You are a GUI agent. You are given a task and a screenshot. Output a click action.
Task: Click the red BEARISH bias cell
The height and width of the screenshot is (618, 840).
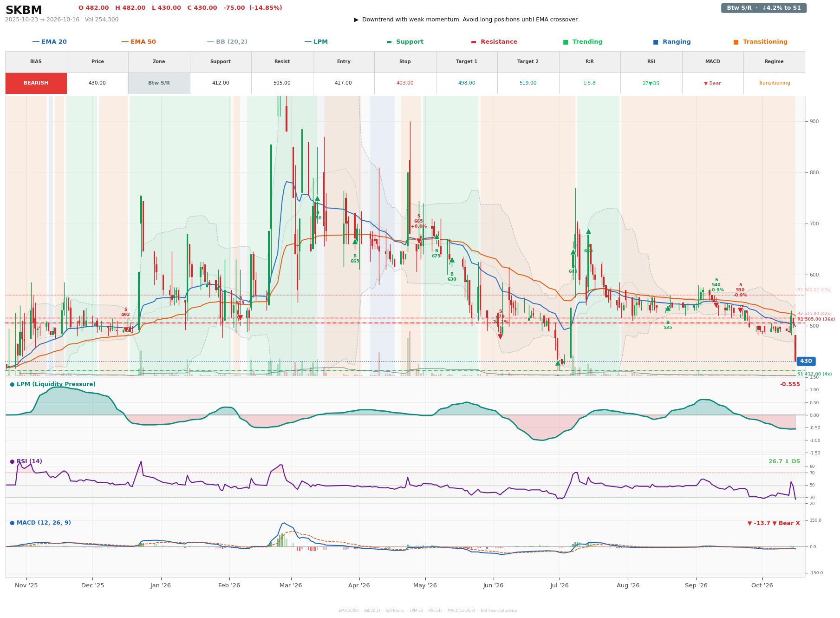36,83
